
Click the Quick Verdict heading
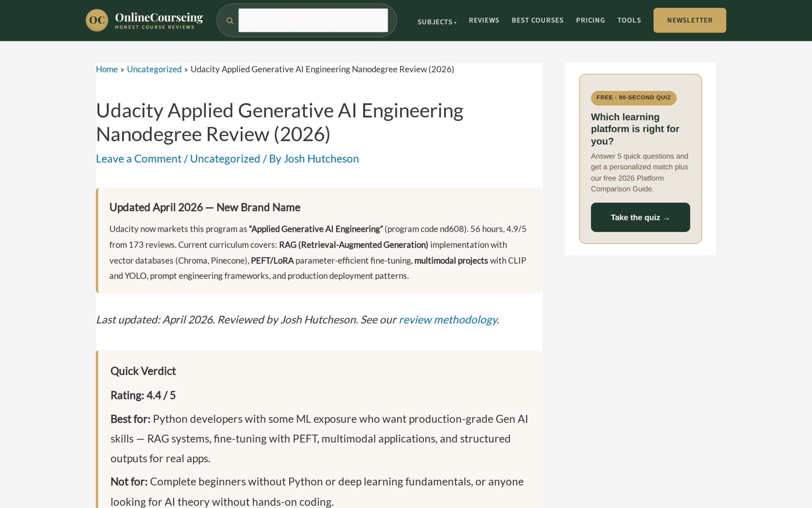143,371
